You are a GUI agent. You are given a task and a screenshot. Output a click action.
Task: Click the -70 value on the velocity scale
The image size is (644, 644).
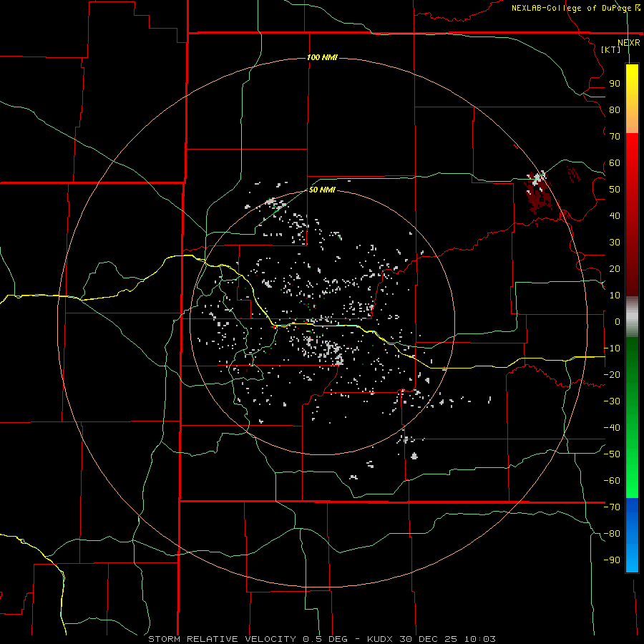(612, 507)
